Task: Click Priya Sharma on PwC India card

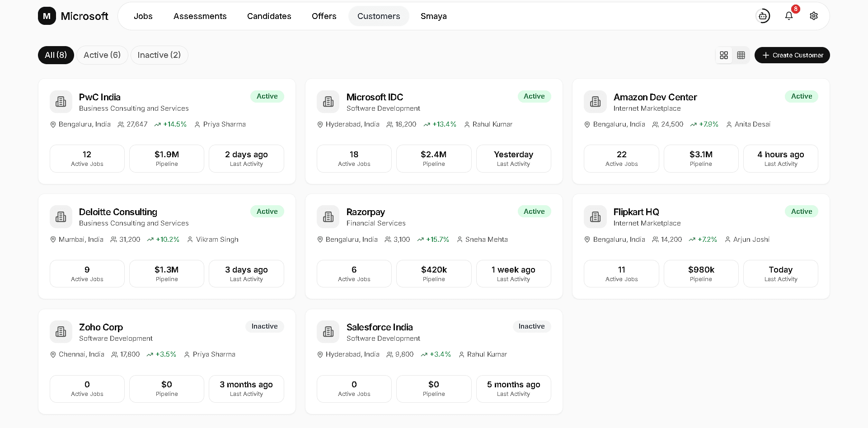Action: coord(225,124)
